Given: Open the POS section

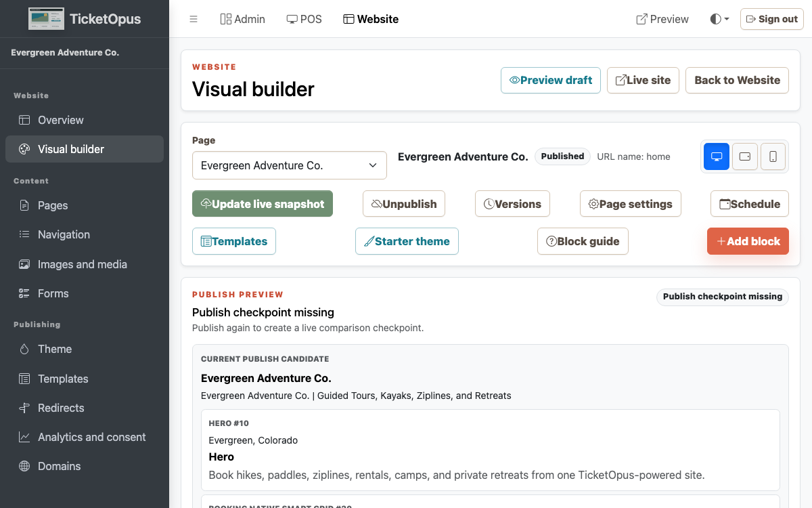Looking at the screenshot, I should pos(304,19).
